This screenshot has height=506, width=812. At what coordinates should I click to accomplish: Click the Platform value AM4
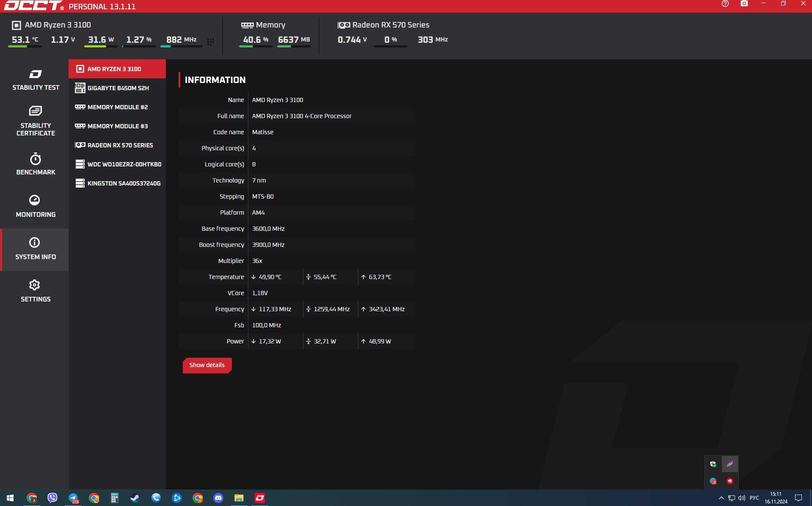point(258,213)
